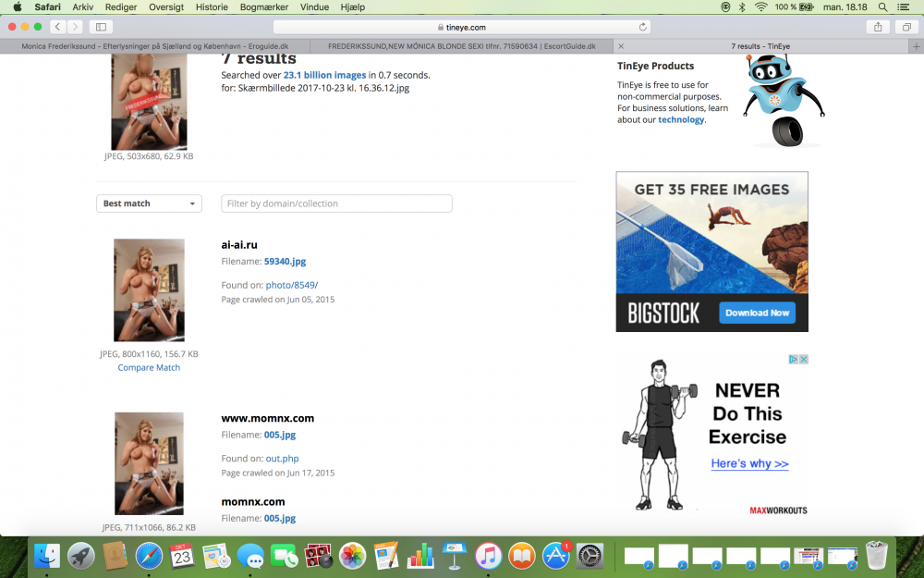Screen dimensions: 924x578
Task: Click the 'Skærmbillede 2017-10-23' filename text
Action: 323,88
